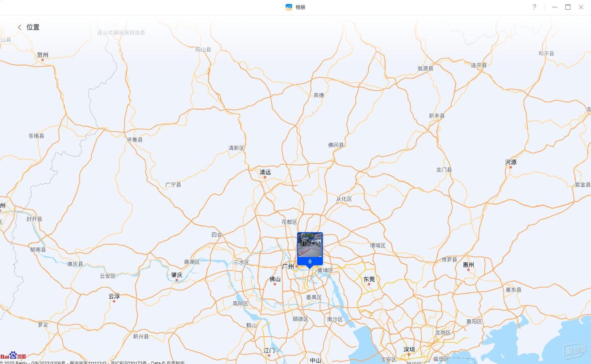Click the 封开县 county label
The image size is (591, 364).
point(34,219)
